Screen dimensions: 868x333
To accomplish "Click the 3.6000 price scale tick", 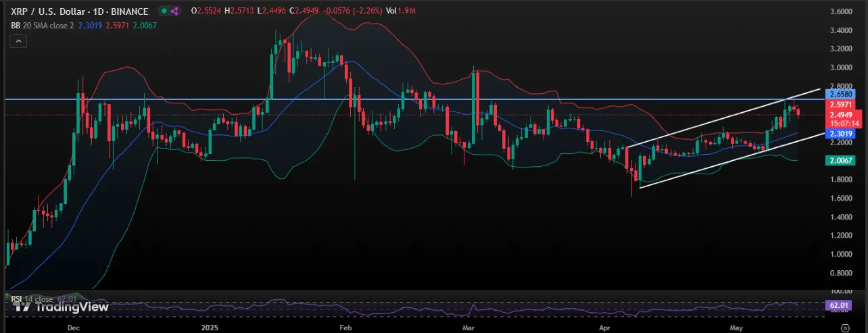I will 840,11.
